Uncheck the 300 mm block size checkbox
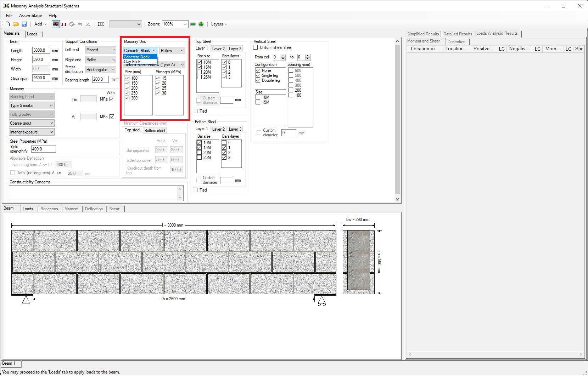This screenshot has height=376, width=588. pos(127,98)
